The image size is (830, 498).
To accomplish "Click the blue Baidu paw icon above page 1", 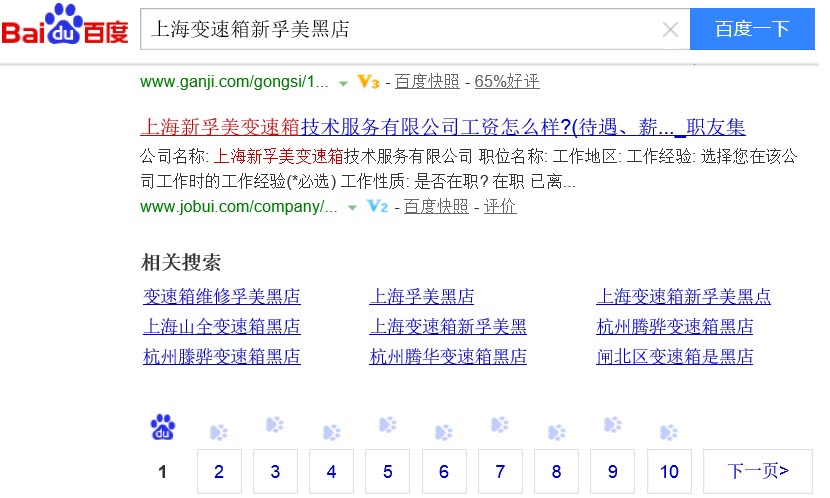I will click(163, 427).
